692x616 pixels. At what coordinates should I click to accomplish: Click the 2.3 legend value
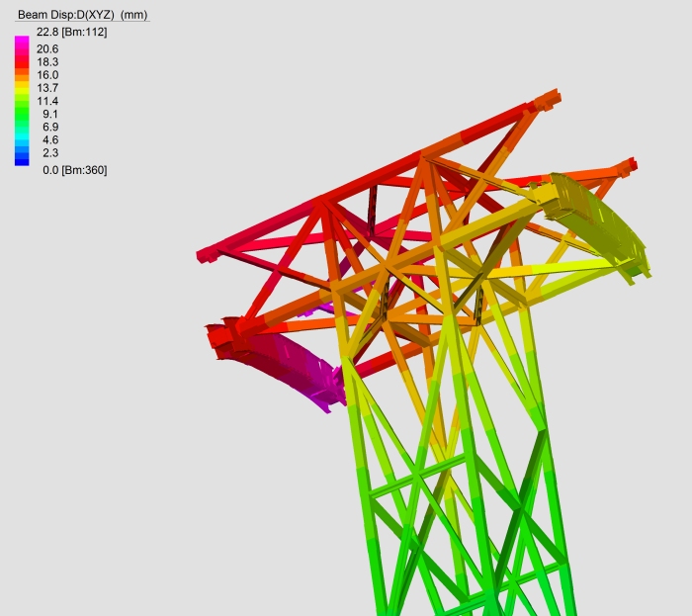[x=49, y=153]
